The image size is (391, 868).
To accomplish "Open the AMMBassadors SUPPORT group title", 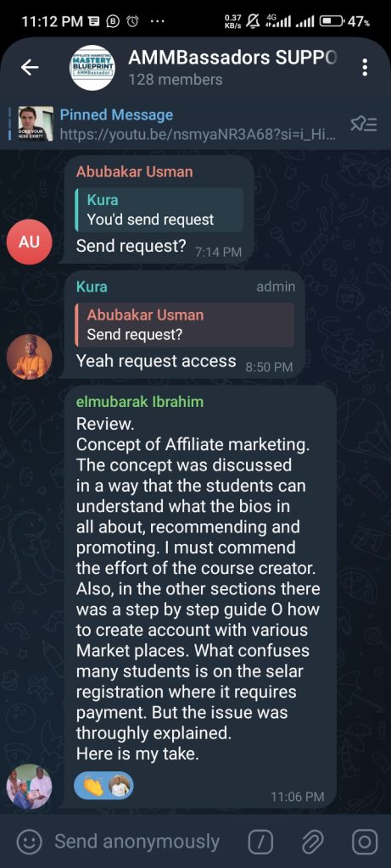I will coord(232,58).
